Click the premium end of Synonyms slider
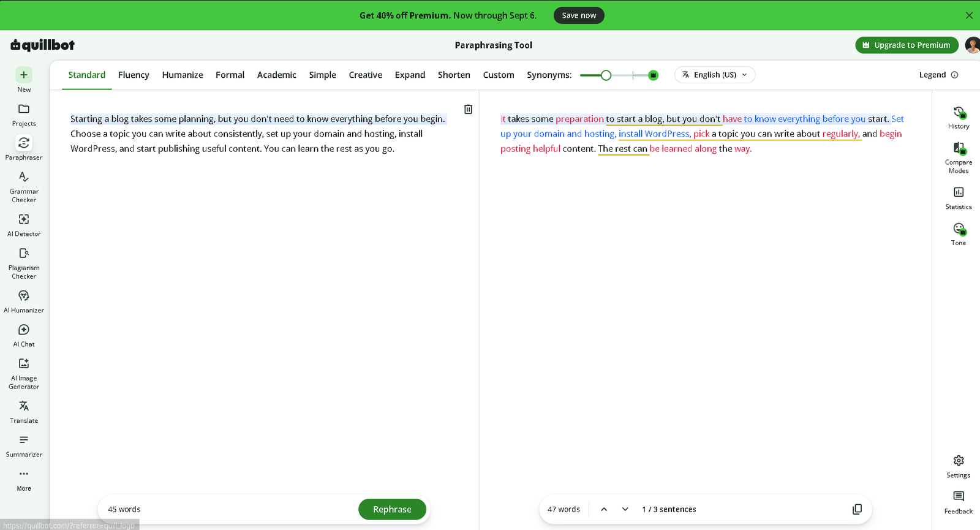Image resolution: width=980 pixels, height=530 pixels. (x=653, y=75)
